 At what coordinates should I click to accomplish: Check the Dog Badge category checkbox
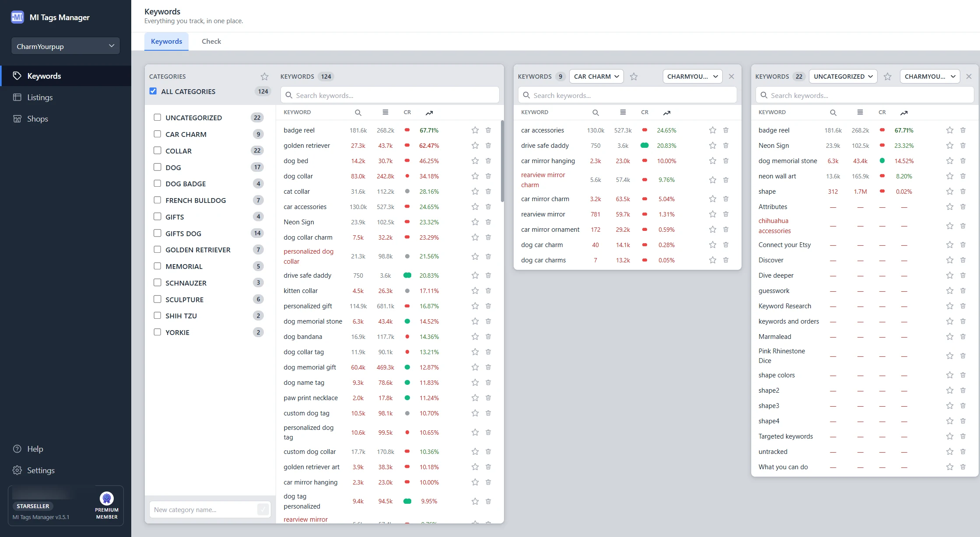click(157, 183)
